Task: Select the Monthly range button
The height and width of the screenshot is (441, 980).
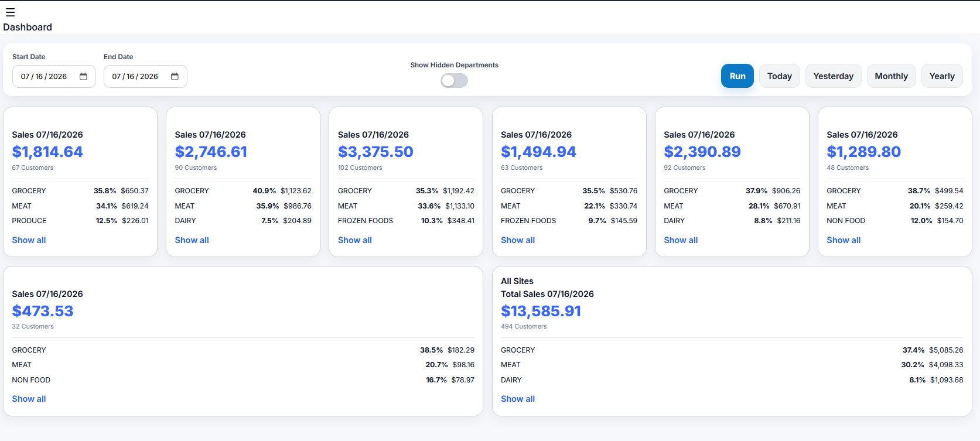Action: 892,76
